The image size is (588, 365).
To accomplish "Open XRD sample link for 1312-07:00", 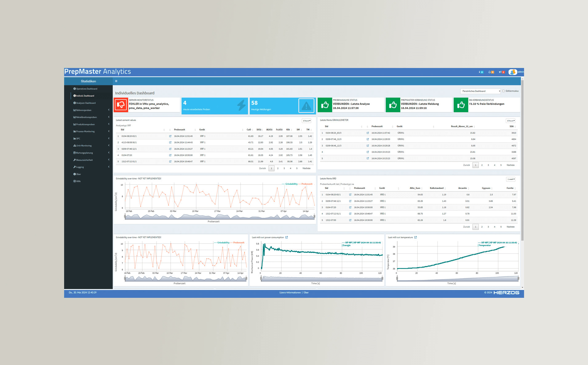I will (x=350, y=220).
